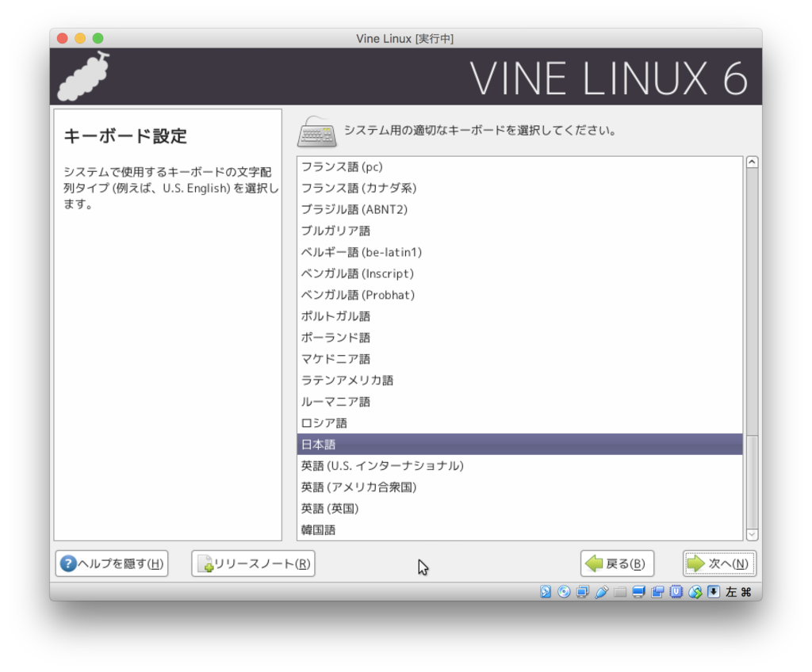
Task: Select ルーマニア語 keyboard
Action: tap(520, 402)
